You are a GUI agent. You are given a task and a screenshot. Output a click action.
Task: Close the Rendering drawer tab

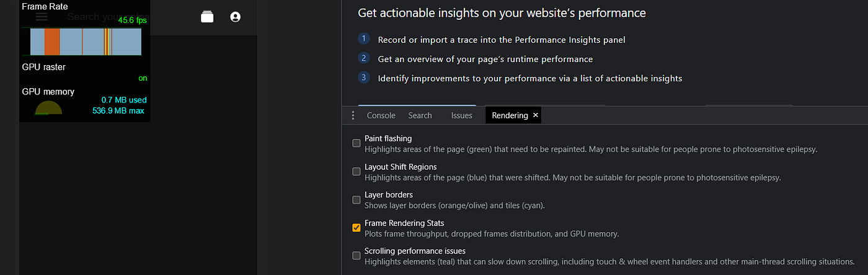pyautogui.click(x=536, y=115)
